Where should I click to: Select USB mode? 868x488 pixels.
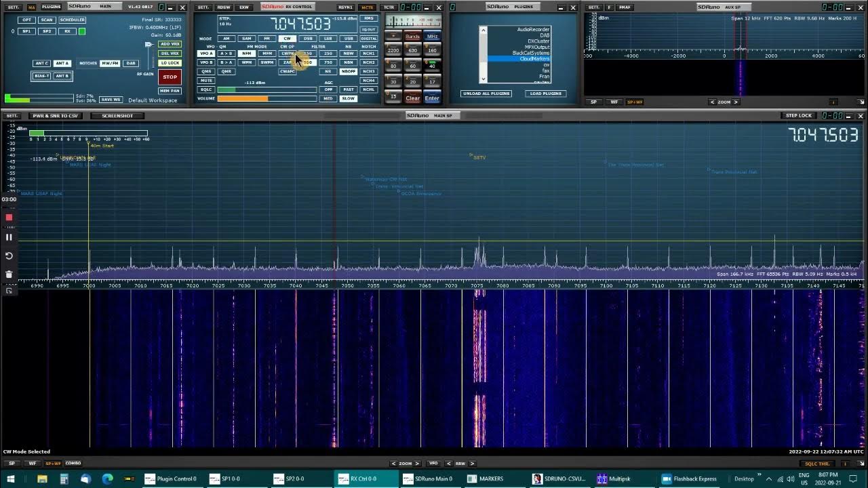click(348, 39)
